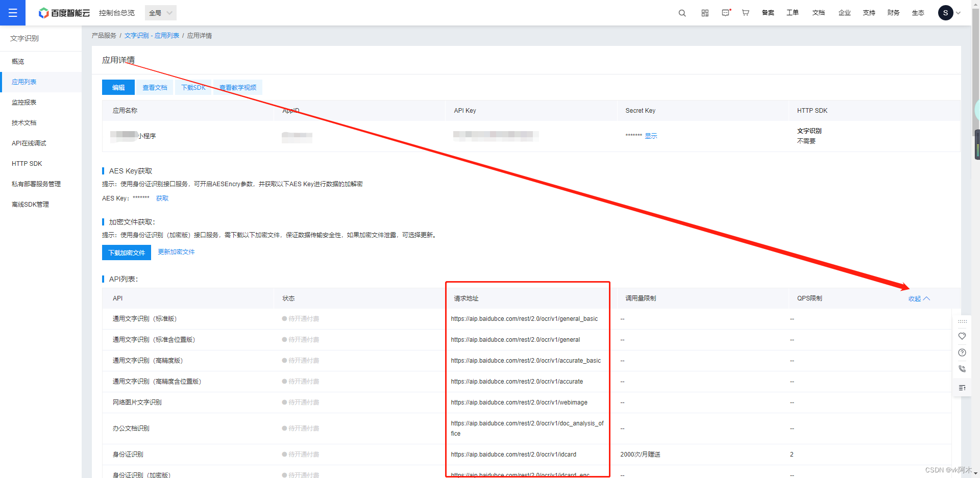This screenshot has height=478, width=980.
Task: Open the shopping cart icon
Action: coord(746,13)
